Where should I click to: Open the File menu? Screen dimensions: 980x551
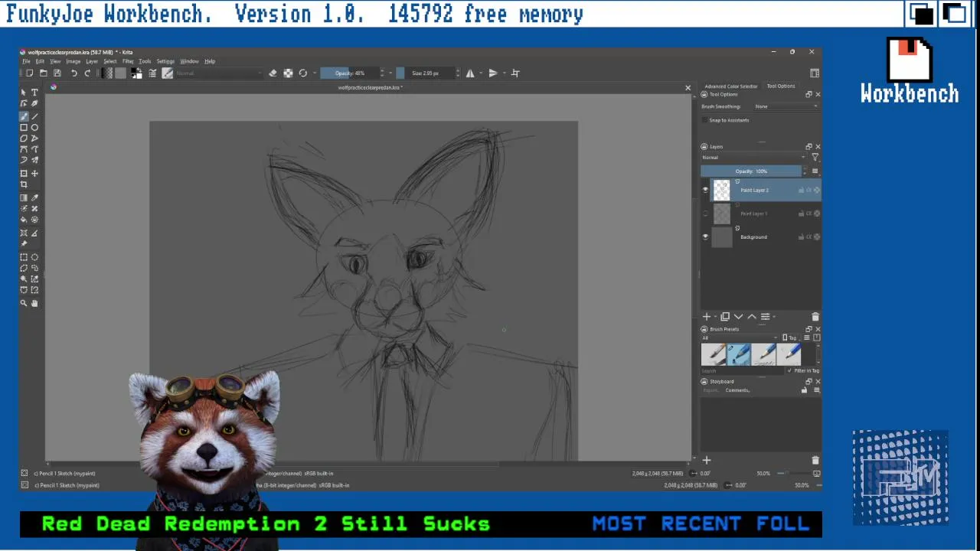(x=26, y=61)
